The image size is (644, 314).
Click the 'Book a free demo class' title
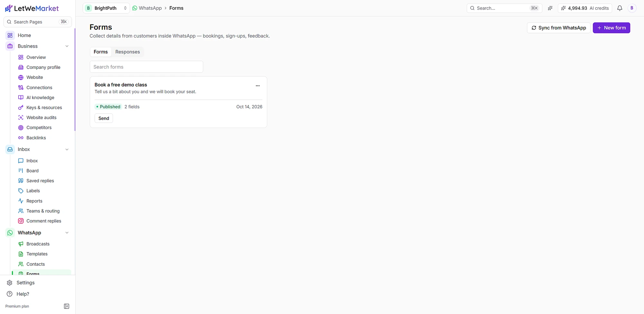(x=121, y=85)
